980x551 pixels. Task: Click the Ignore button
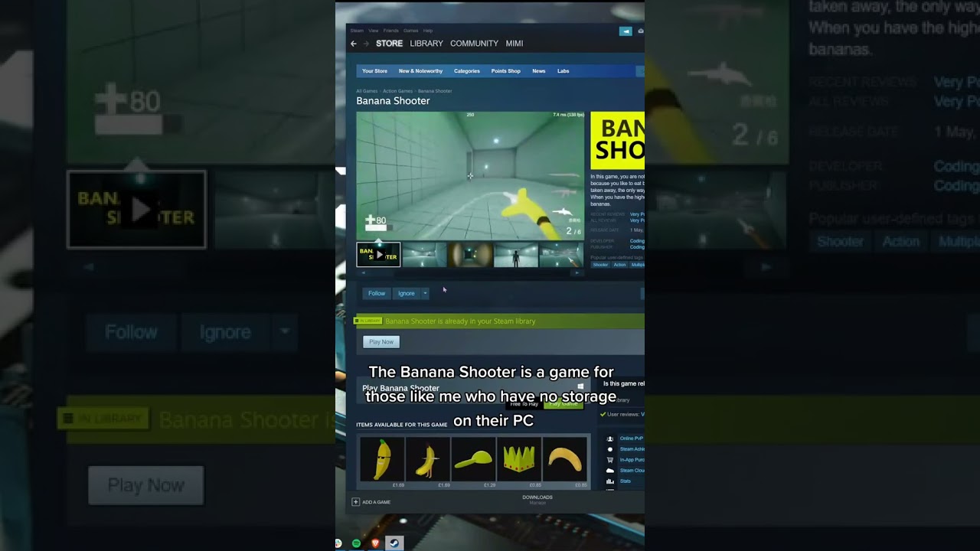407,293
